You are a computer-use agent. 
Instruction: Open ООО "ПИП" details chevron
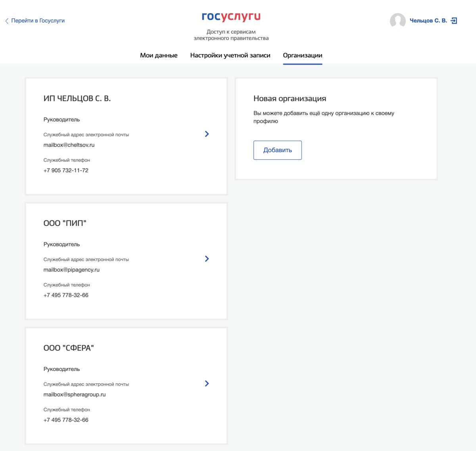pos(207,259)
